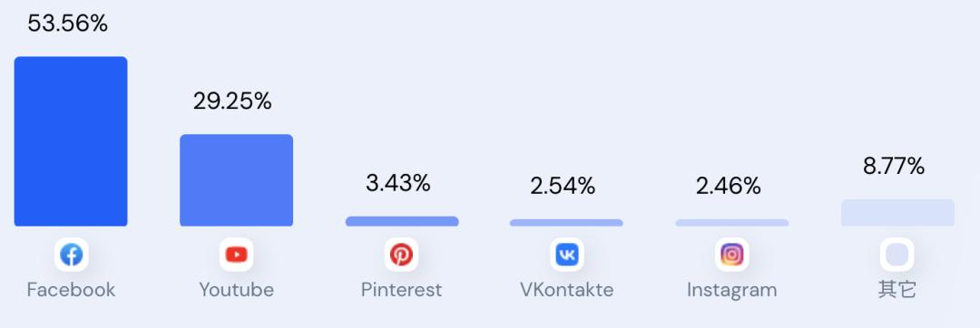Image resolution: width=980 pixels, height=328 pixels.
Task: Click the Facebook text label
Action: pyautogui.click(x=72, y=290)
